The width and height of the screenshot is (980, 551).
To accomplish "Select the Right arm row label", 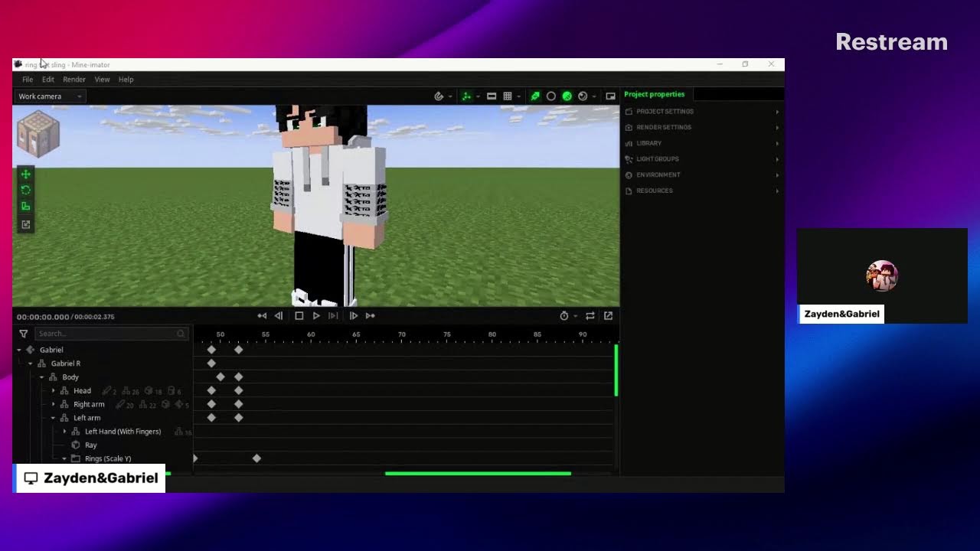I will tap(89, 405).
